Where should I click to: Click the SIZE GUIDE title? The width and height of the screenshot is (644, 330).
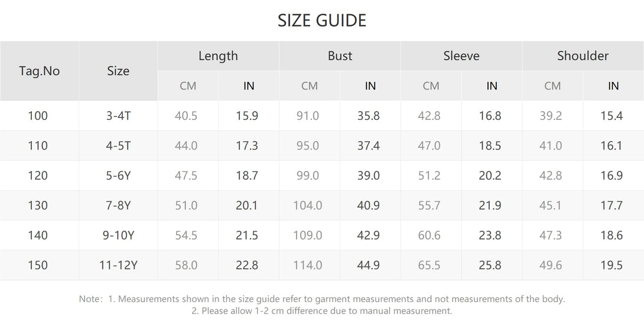(321, 21)
